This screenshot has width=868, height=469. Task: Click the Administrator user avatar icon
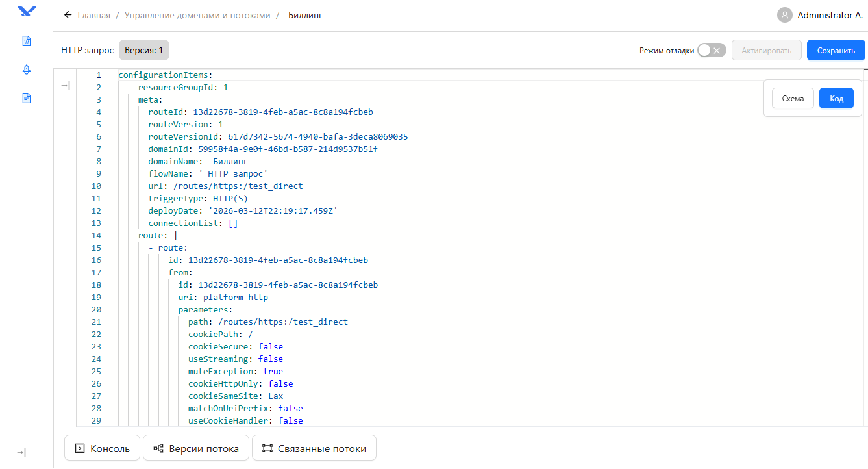click(785, 15)
